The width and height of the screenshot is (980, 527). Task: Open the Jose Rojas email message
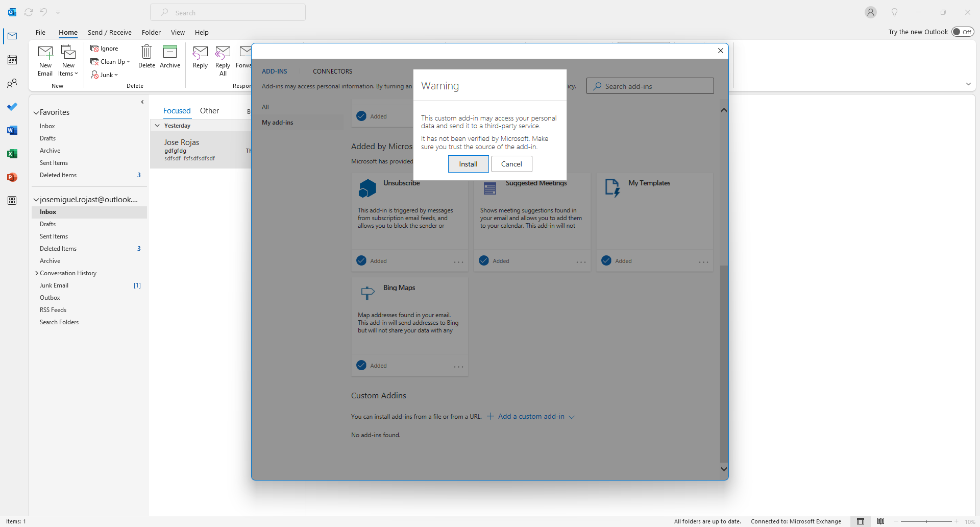click(201, 150)
